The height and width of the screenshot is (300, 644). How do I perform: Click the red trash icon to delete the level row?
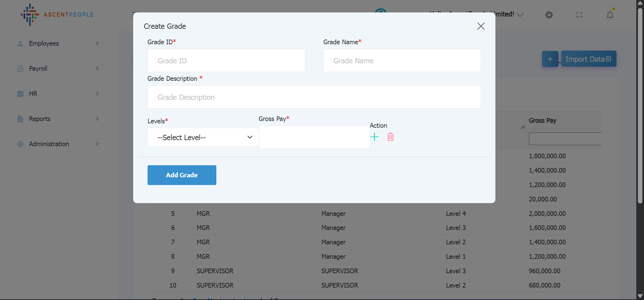pos(390,137)
